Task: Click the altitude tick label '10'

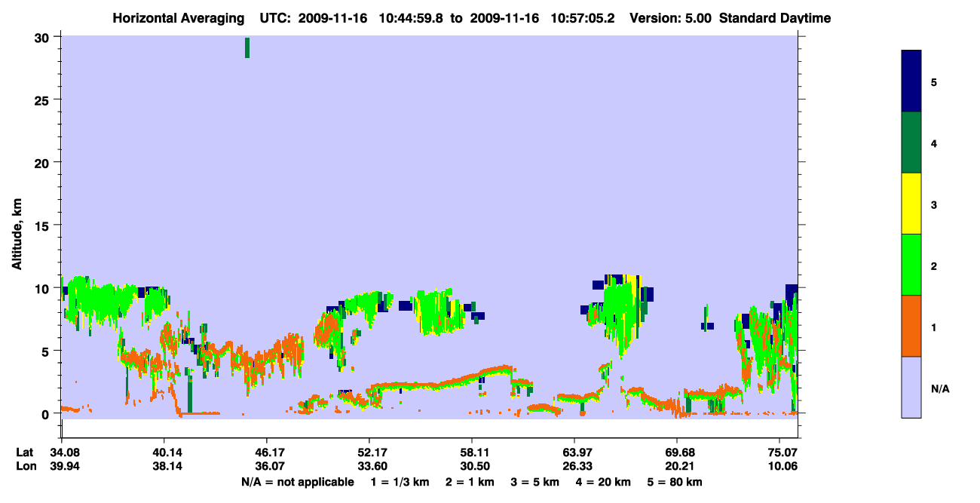Action: [44, 288]
